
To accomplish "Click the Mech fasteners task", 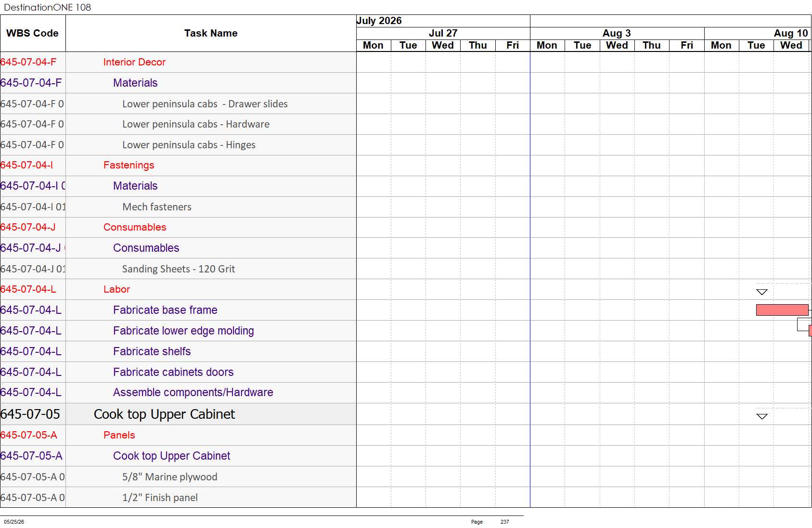I will coord(157,207).
